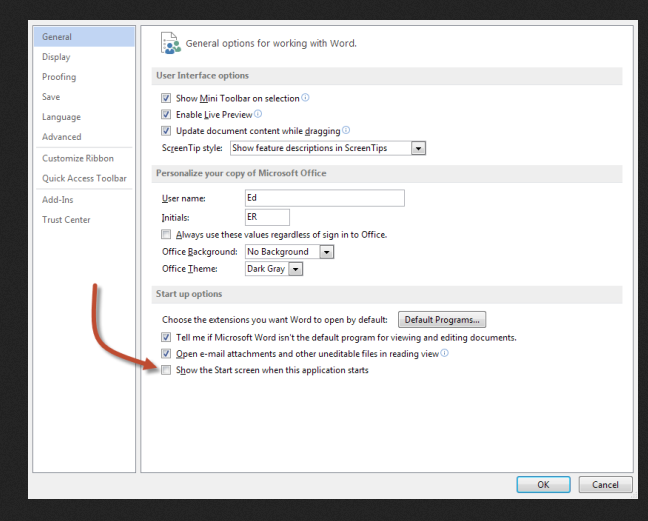Click the 'No Background' value text
Screen dimensions: 648x521
click(x=278, y=252)
